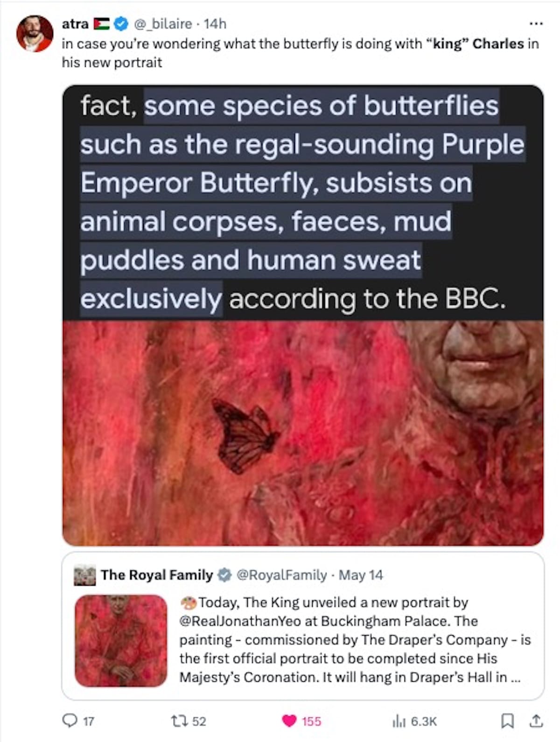The image size is (560, 742).
Task: Click the reply comment icon
Action: click(70, 721)
